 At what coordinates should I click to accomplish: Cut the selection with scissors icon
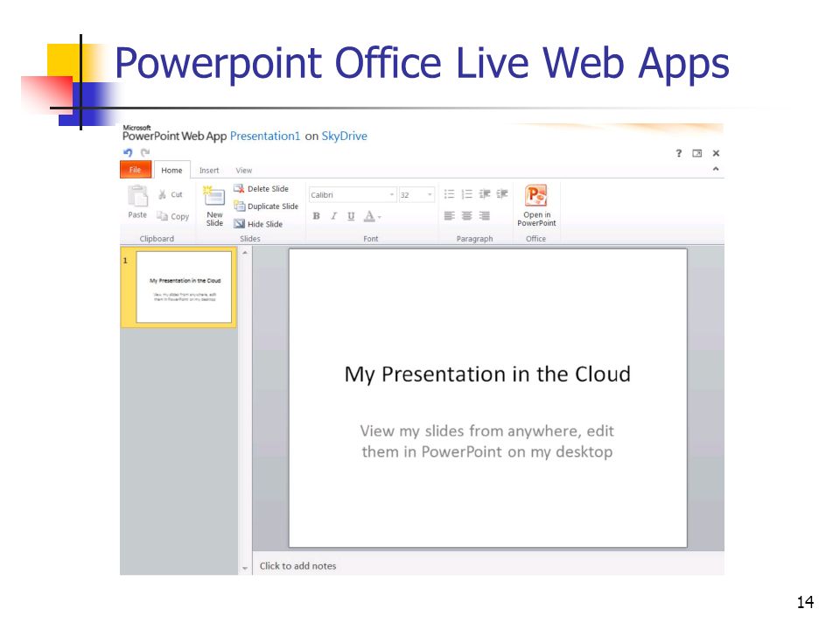tap(162, 194)
